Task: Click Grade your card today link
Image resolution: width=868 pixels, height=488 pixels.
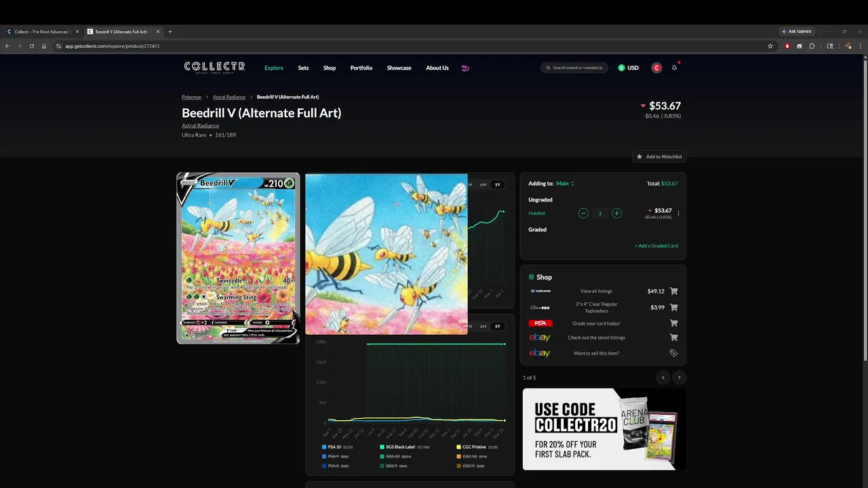Action: pos(596,323)
